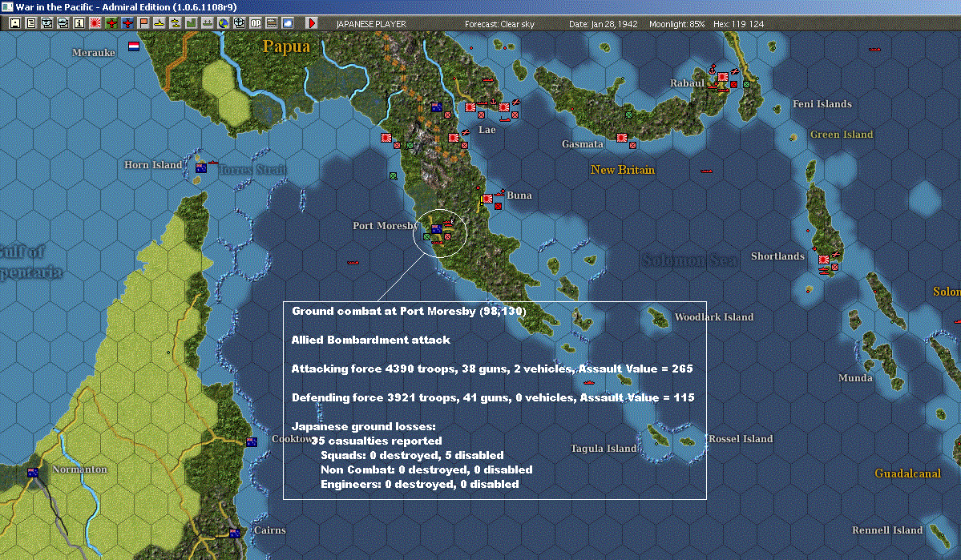Select Japanese flag base at Shortlands
The image size is (961, 560).
[x=824, y=259]
